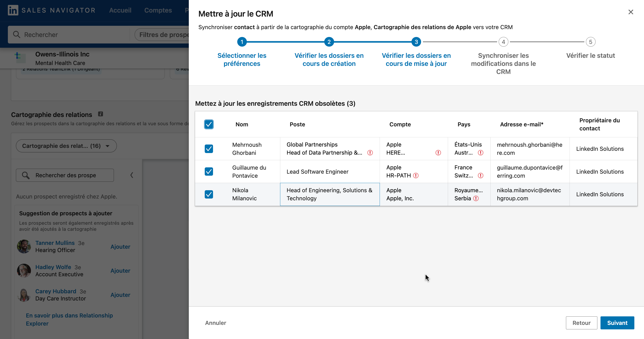
Task: Click the Adresse e-mail* column header
Action: click(522, 124)
